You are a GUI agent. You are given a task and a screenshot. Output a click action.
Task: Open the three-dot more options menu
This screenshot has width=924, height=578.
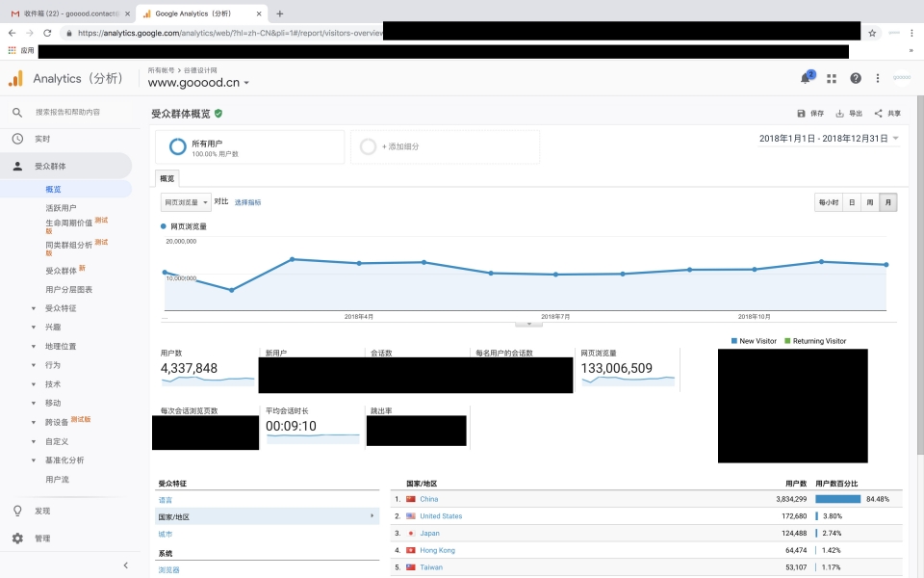point(878,78)
